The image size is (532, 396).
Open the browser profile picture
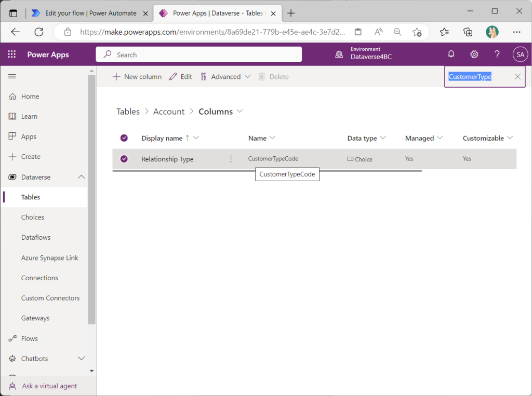[x=492, y=32]
